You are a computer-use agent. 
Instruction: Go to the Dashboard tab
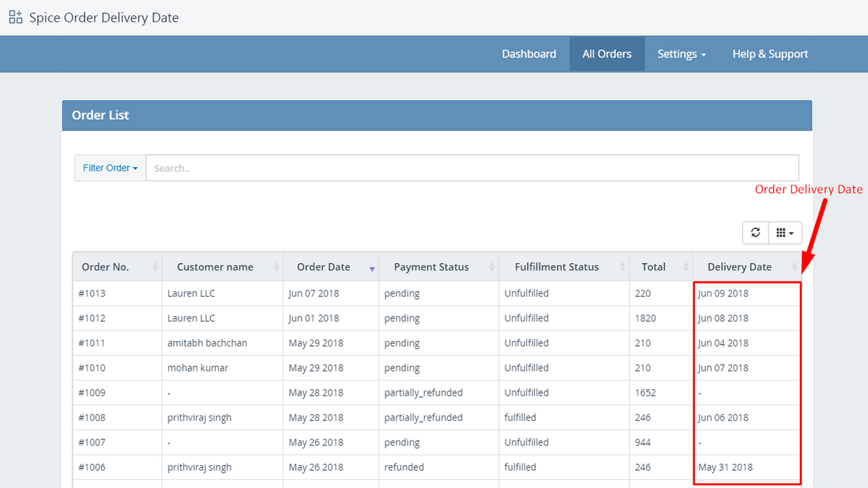529,54
